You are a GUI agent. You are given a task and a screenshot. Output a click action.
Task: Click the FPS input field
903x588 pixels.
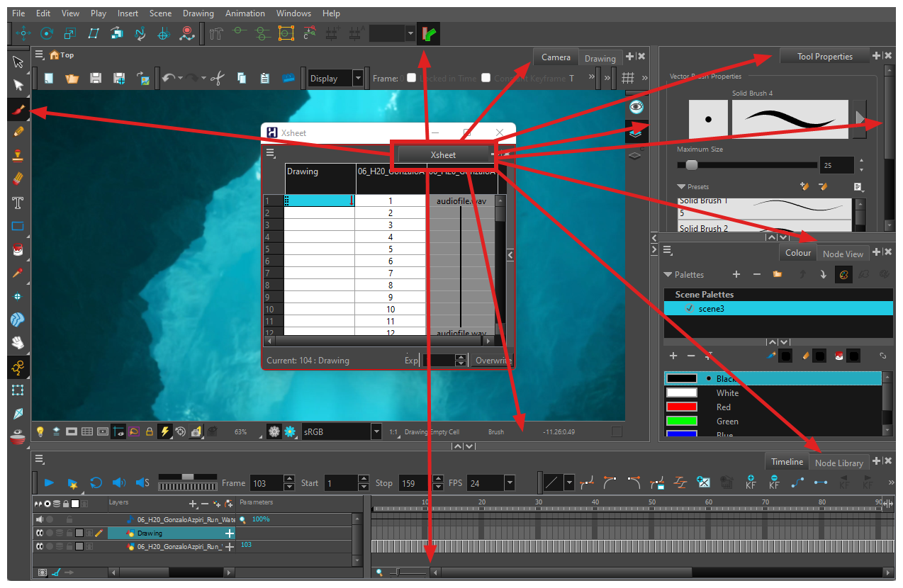pyautogui.click(x=485, y=483)
